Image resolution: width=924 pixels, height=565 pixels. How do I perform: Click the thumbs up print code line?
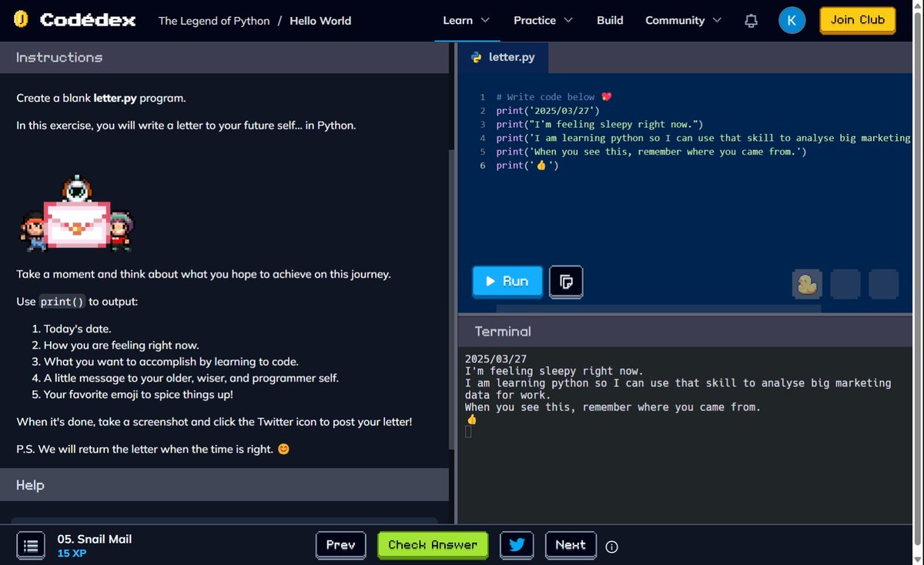(527, 166)
